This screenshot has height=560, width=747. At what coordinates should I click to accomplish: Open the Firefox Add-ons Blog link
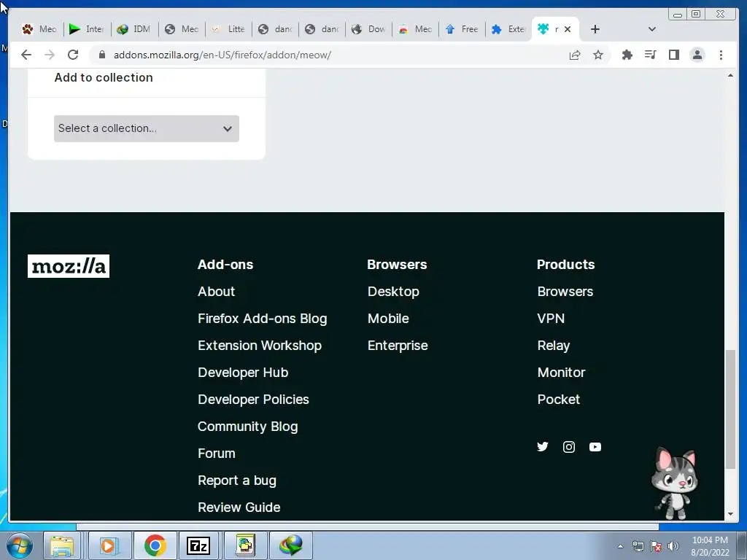point(263,319)
